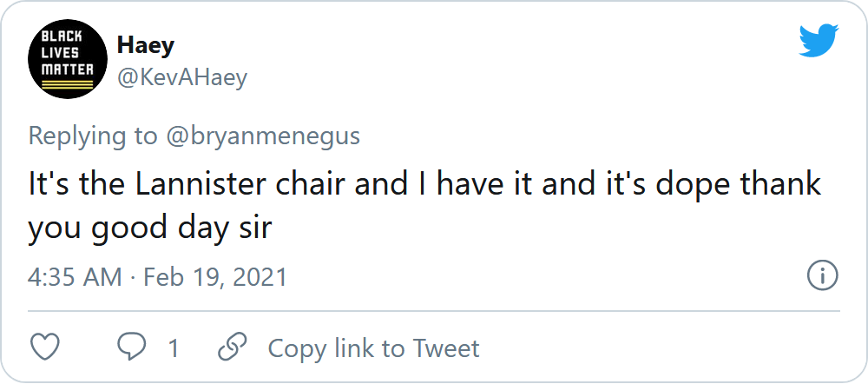Open the Black Lives Matter profile avatar
The height and width of the screenshot is (384, 868).
click(x=68, y=59)
